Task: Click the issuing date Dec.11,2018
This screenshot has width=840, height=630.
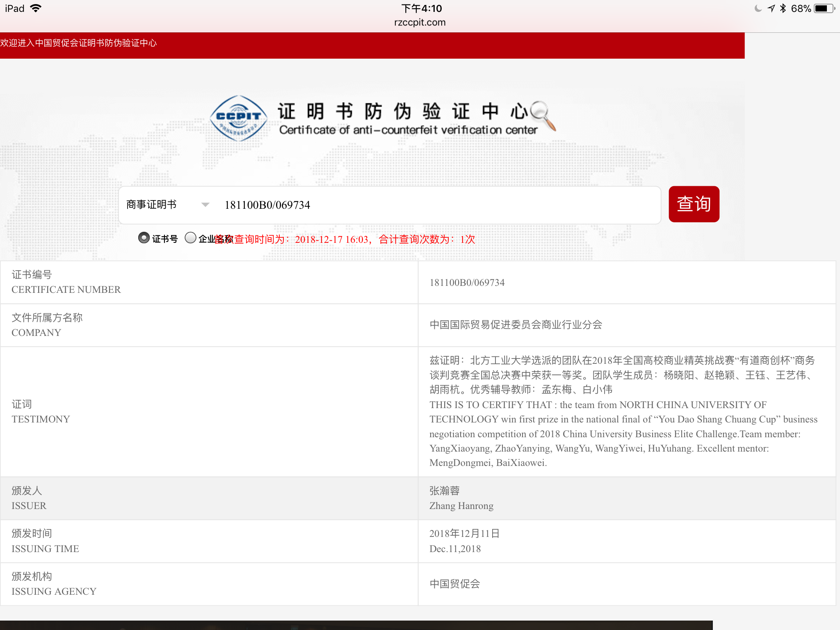Action: 455,549
